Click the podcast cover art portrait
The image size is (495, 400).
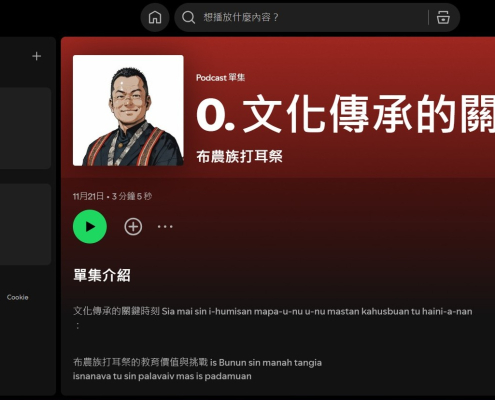coord(128,110)
